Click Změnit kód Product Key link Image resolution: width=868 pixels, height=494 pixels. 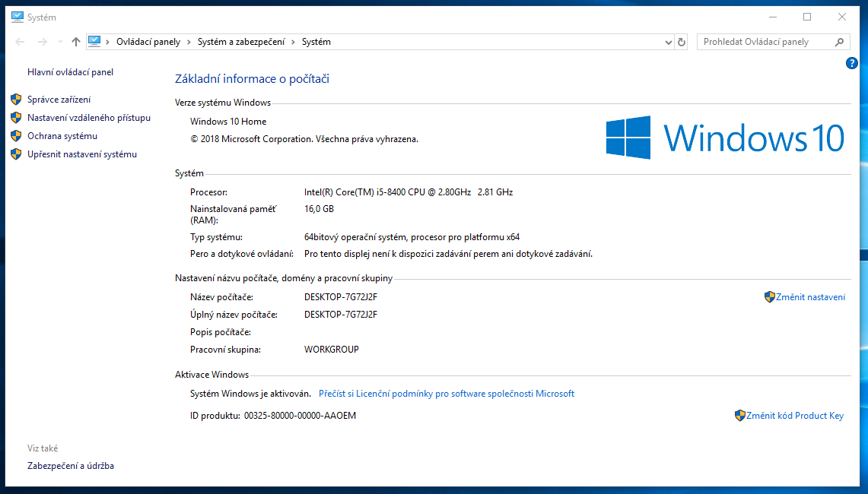pos(794,416)
